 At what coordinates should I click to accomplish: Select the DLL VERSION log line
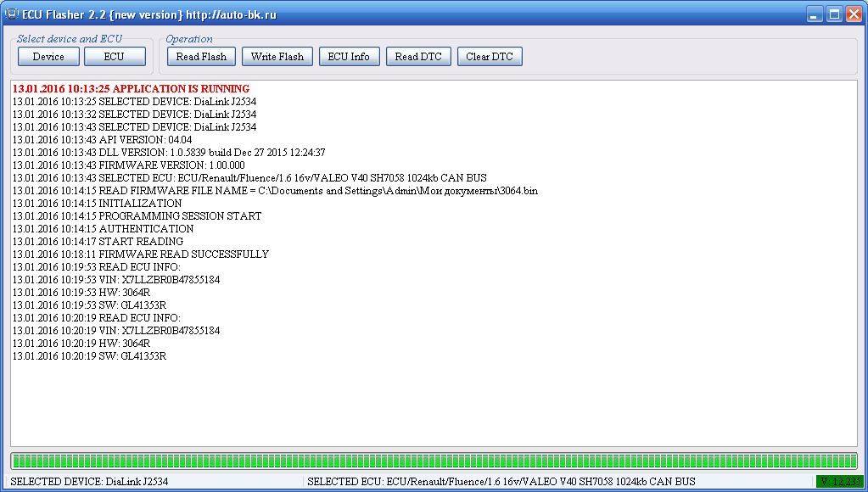point(169,153)
